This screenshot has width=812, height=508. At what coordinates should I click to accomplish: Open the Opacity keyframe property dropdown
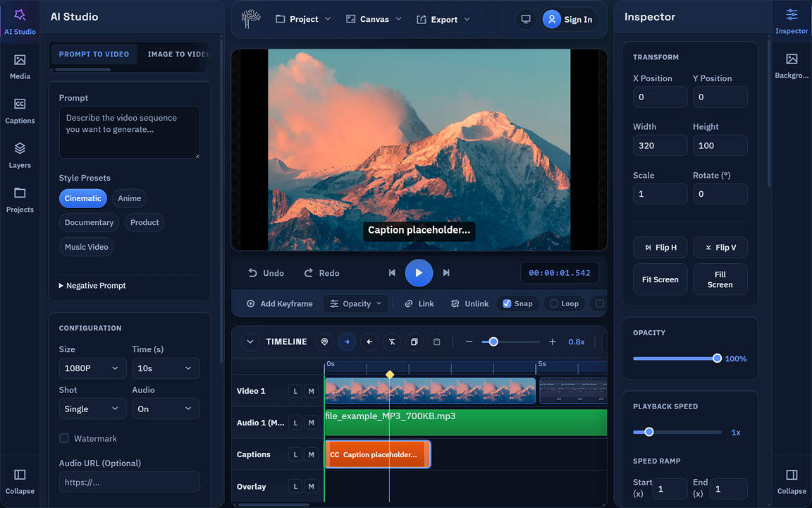[x=355, y=303]
